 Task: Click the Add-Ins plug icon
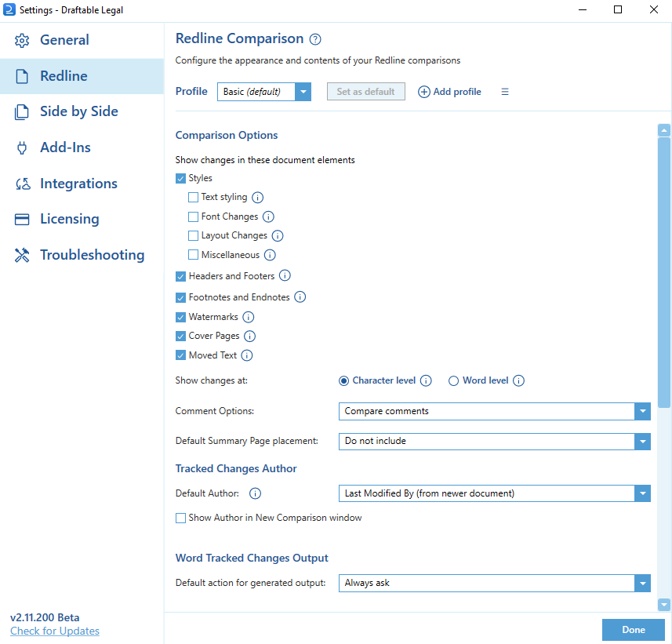pyautogui.click(x=22, y=148)
